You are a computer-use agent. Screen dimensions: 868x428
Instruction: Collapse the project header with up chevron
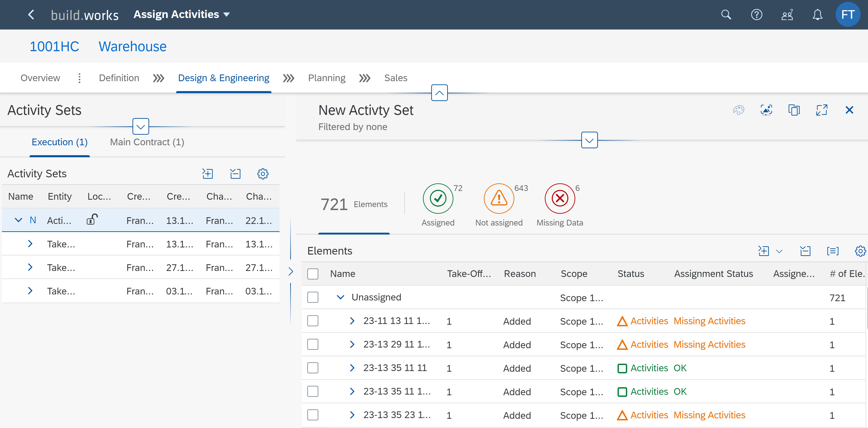click(439, 93)
